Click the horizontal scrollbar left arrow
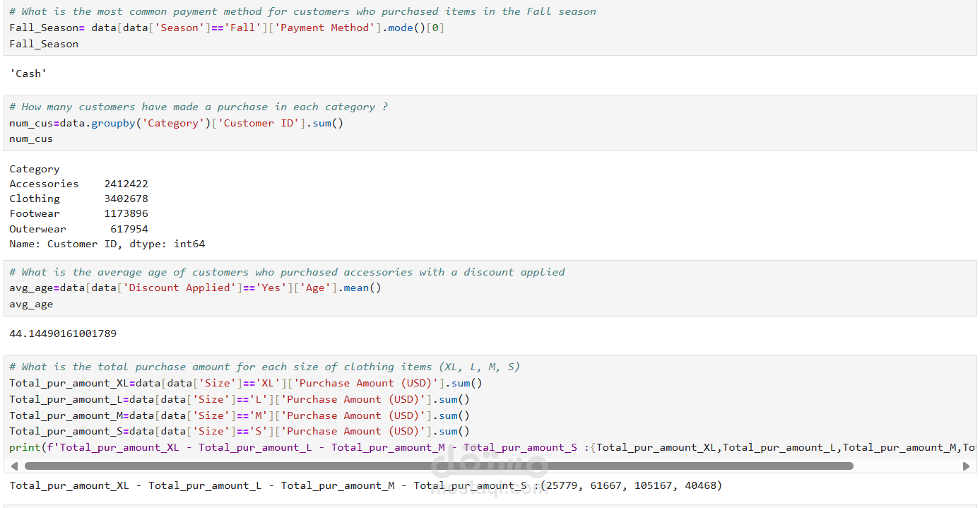Viewport: 980px width, 508px height. (x=14, y=466)
